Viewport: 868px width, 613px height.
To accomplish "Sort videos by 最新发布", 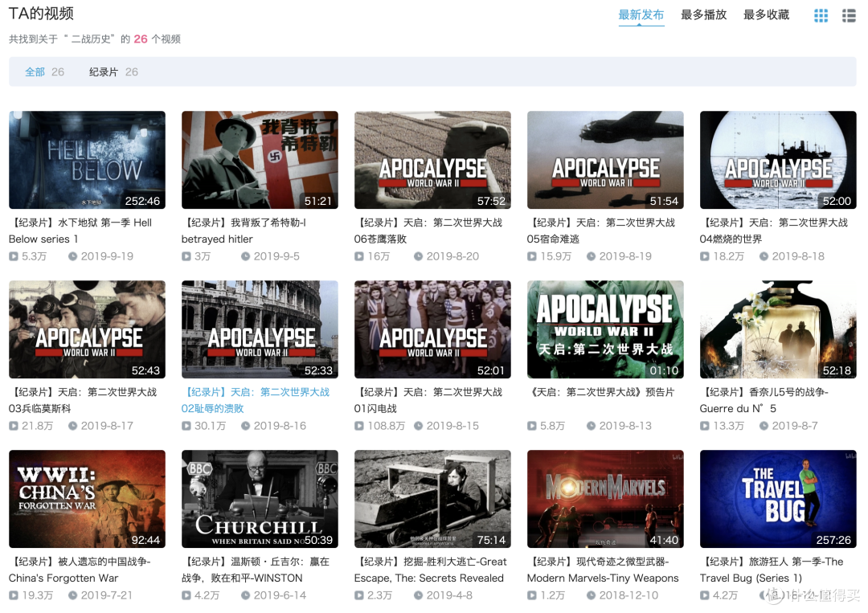I will [641, 15].
